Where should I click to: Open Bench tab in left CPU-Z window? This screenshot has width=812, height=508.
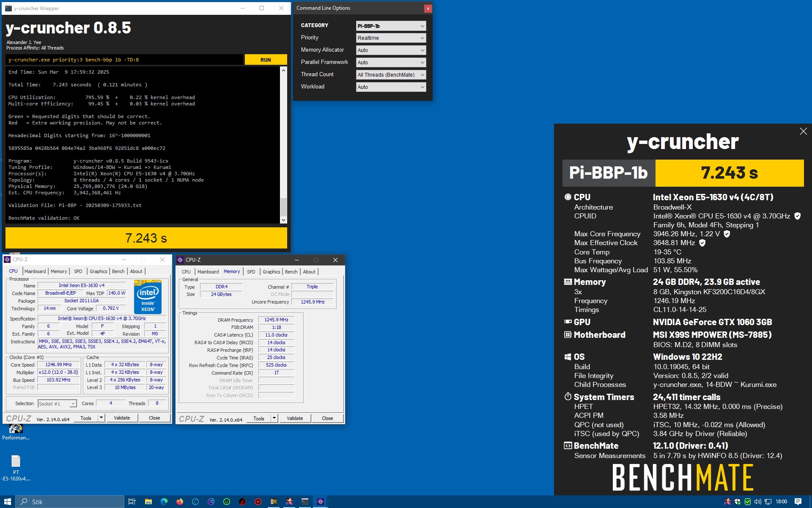tap(118, 271)
